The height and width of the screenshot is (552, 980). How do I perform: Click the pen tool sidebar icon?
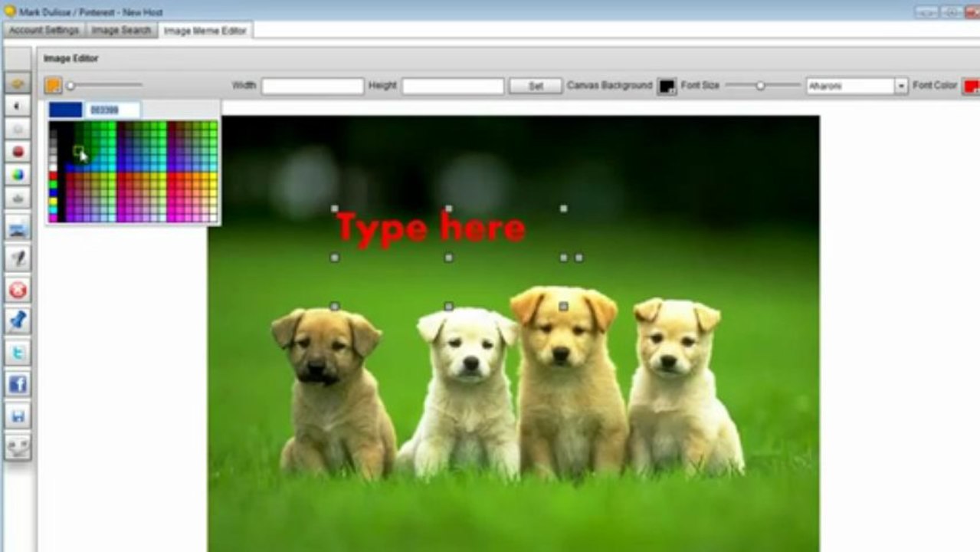tap(18, 259)
